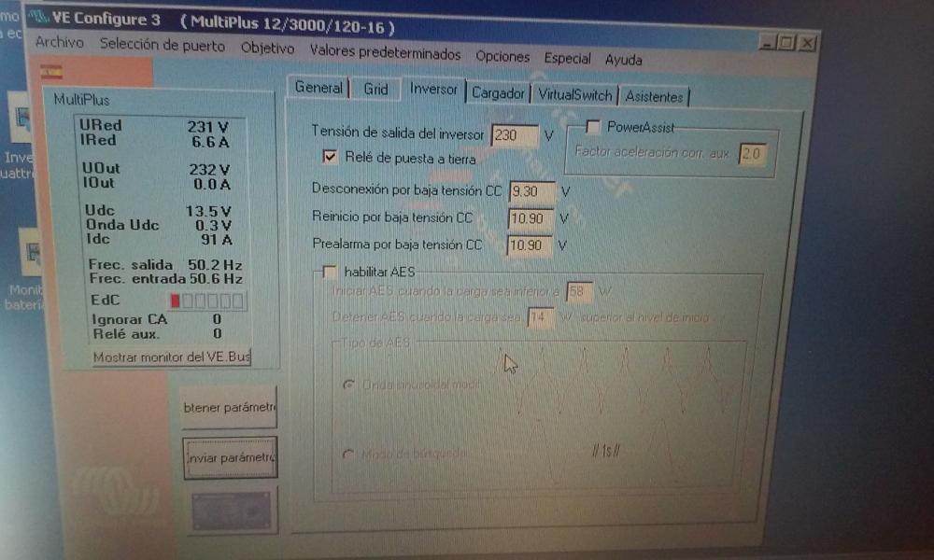
Task: Click the URed 231 V reading
Action: tap(208, 127)
